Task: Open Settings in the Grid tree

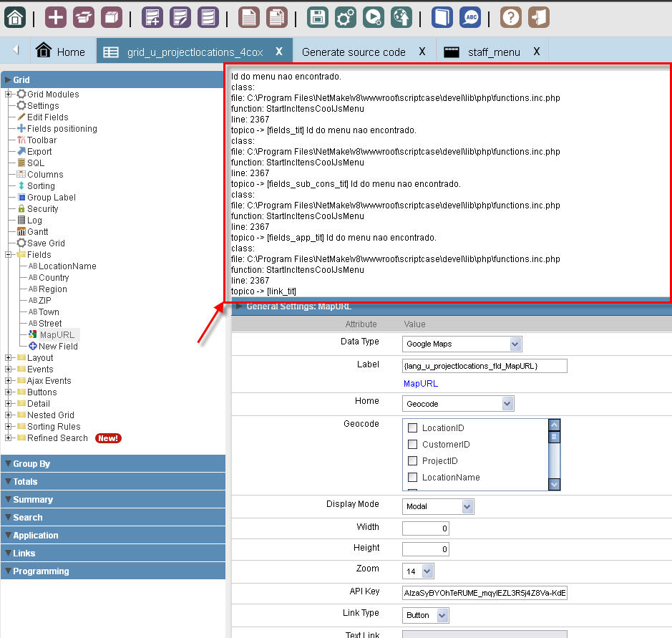Action: (43, 105)
